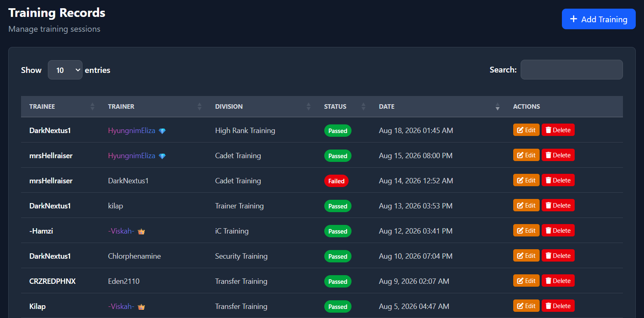This screenshot has width=644, height=318.
Task: Click trainer HyungnimEliza in High Rank Training row
Action: pyautogui.click(x=132, y=131)
